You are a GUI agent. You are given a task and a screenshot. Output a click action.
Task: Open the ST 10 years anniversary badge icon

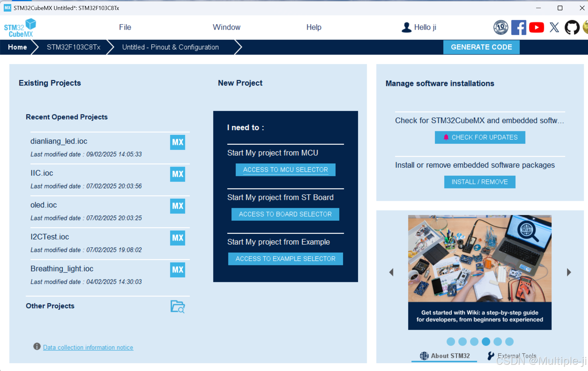tap(501, 28)
